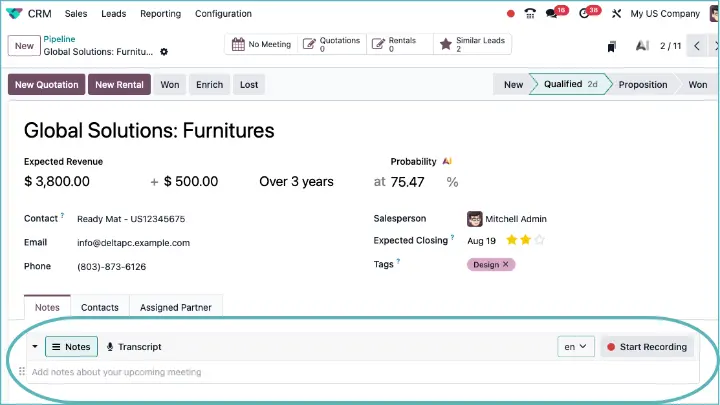This screenshot has height=405, width=720.
Task: Click the No Meeting calendar button
Action: tap(261, 44)
